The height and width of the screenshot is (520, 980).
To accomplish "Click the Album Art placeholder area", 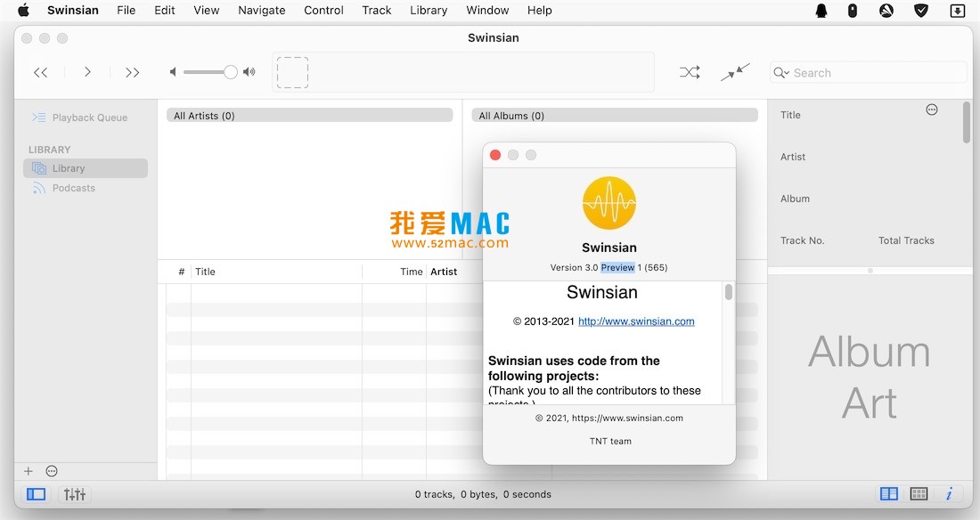I will pyautogui.click(x=870, y=377).
